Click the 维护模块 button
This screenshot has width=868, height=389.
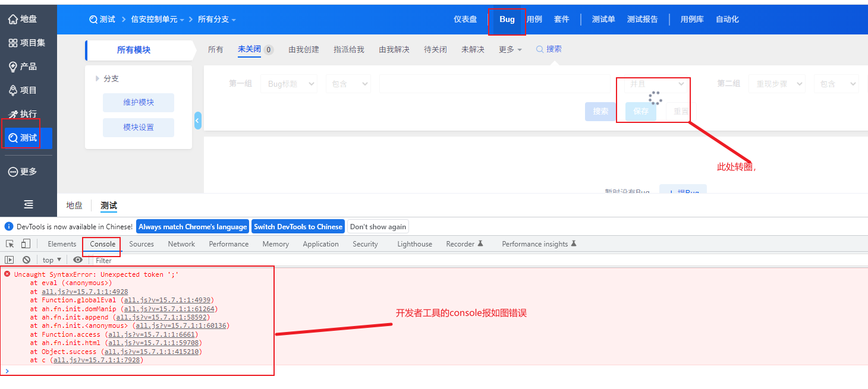(x=139, y=102)
